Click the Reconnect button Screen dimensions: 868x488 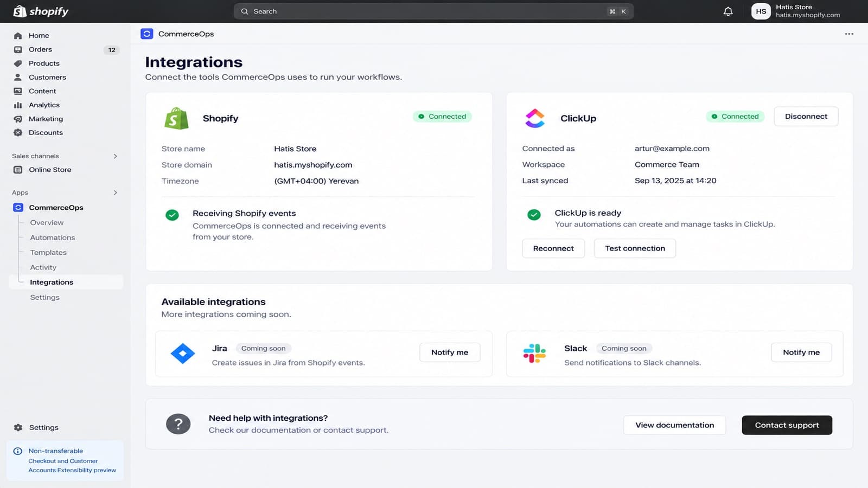pos(553,248)
